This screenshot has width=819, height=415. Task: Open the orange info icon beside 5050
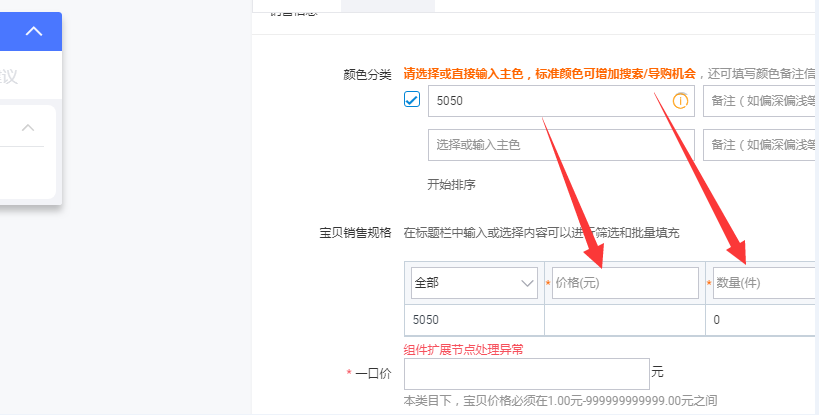pos(680,101)
